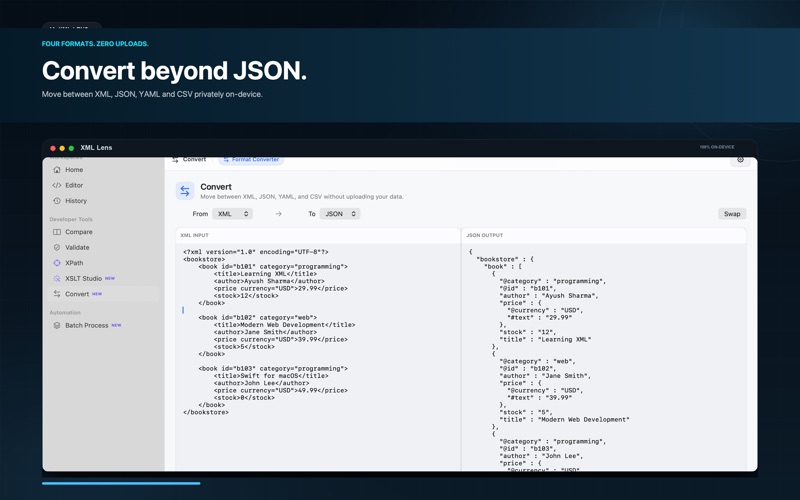
Task: Click the <price currency="USD">49.99</price> line
Action: pyautogui.click(x=281, y=390)
